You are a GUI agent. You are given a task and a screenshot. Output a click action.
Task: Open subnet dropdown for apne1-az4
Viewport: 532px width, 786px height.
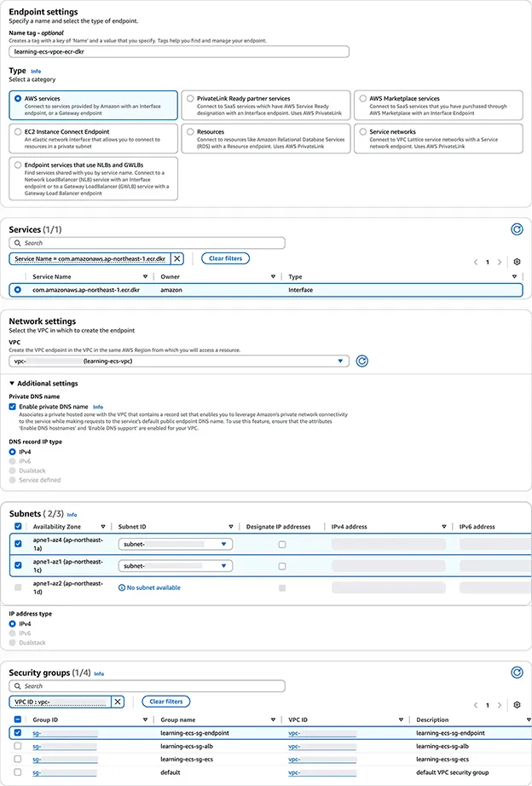pyautogui.click(x=176, y=544)
